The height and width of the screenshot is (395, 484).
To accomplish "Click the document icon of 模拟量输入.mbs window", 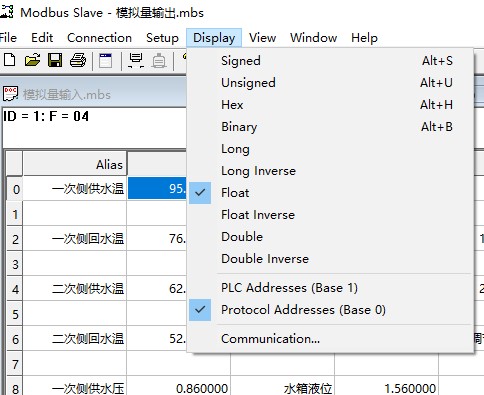I will point(10,94).
